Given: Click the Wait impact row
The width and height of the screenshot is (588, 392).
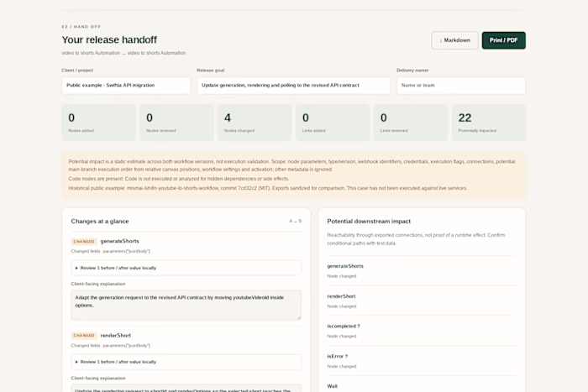Looking at the screenshot, I should pos(422,385).
